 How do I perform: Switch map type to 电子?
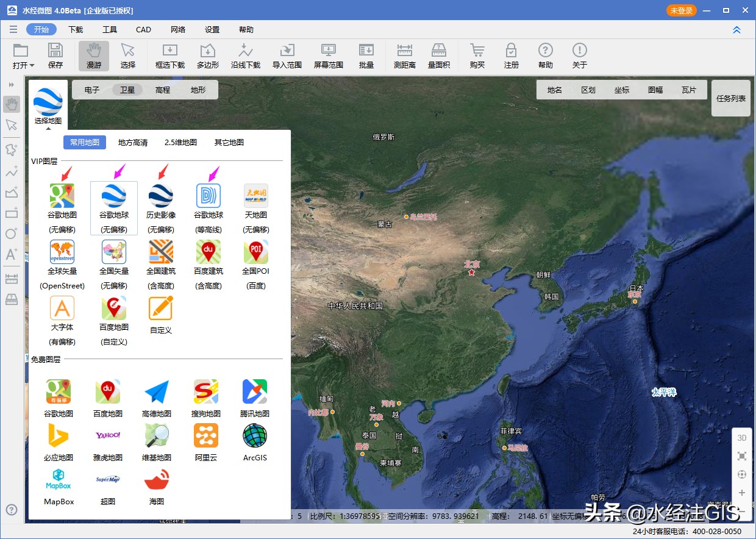coord(92,90)
